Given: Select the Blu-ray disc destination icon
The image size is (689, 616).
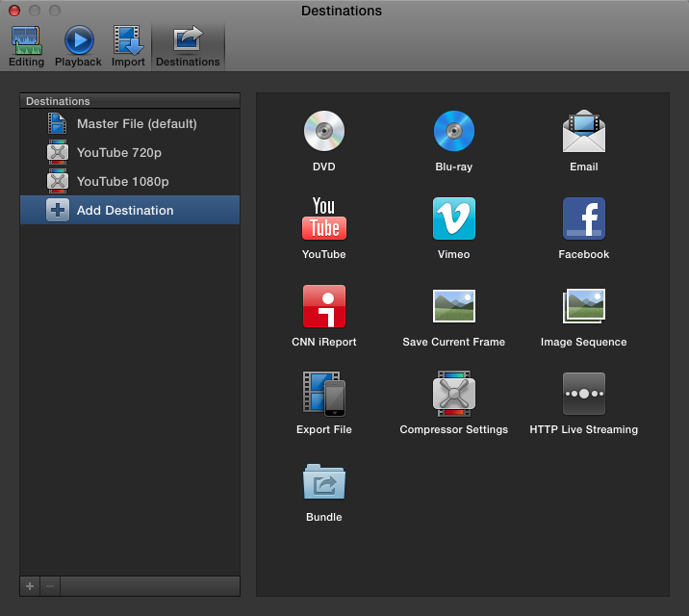Looking at the screenshot, I should 454,131.
